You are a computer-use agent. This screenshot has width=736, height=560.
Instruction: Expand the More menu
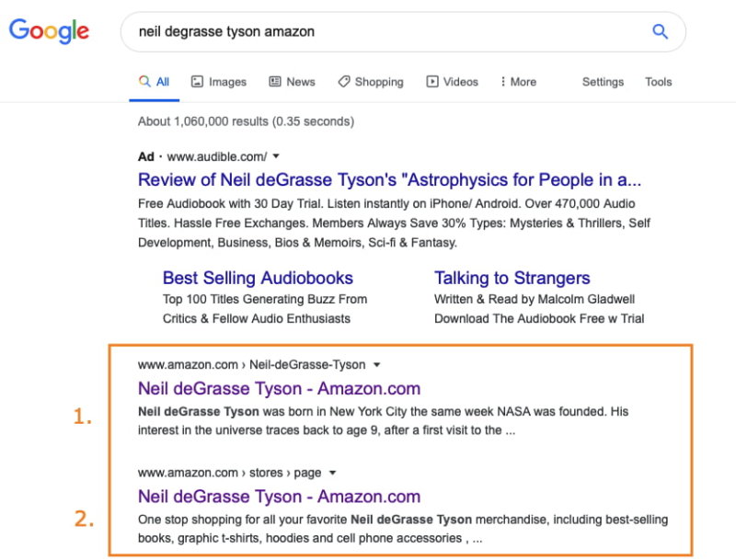[518, 82]
